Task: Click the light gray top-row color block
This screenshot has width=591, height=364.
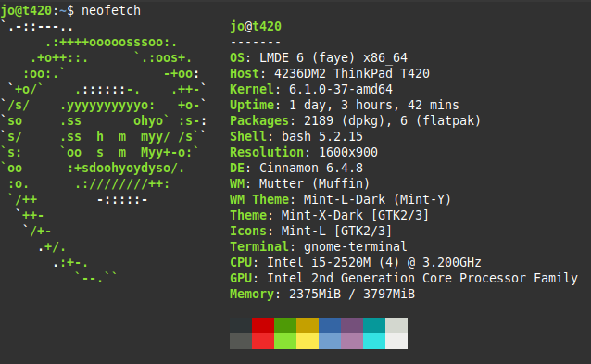Action: (396, 326)
